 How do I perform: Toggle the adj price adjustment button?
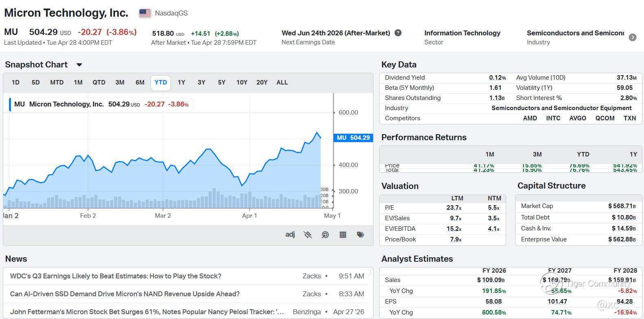(290, 234)
